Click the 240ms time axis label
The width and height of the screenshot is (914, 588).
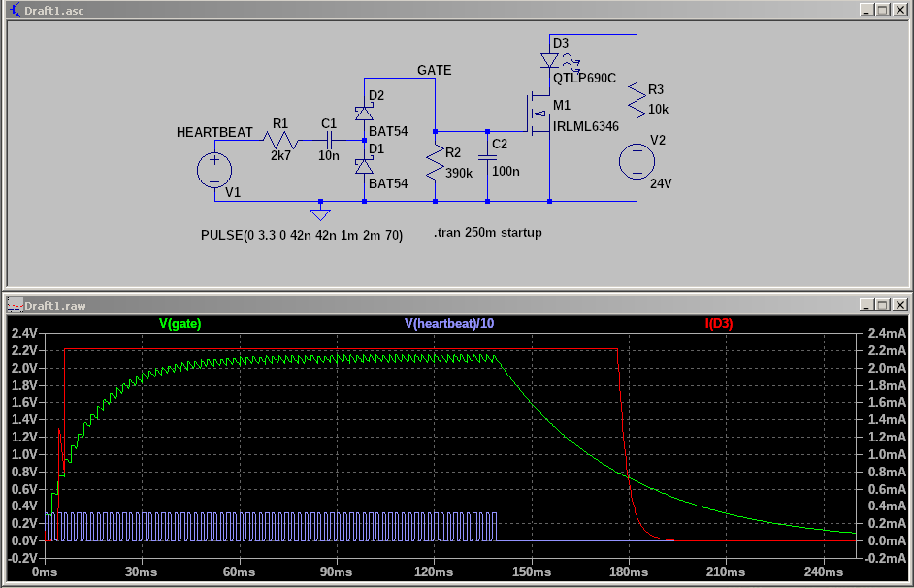(x=824, y=572)
